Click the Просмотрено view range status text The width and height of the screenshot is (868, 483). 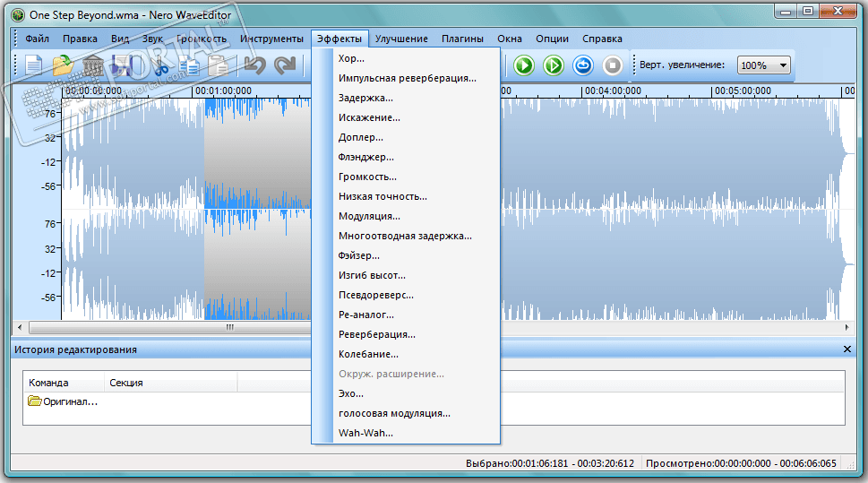[x=741, y=463]
